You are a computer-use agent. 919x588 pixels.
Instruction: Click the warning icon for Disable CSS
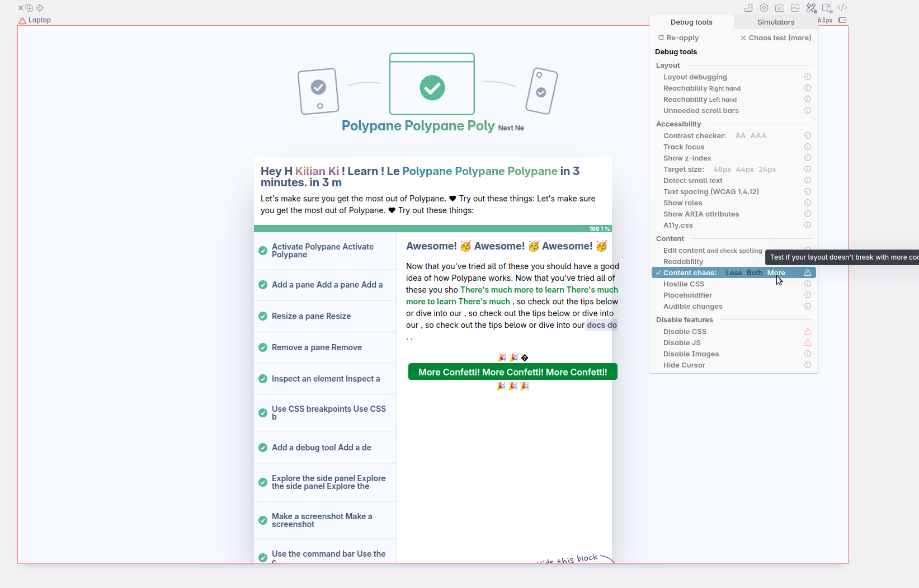(x=808, y=331)
